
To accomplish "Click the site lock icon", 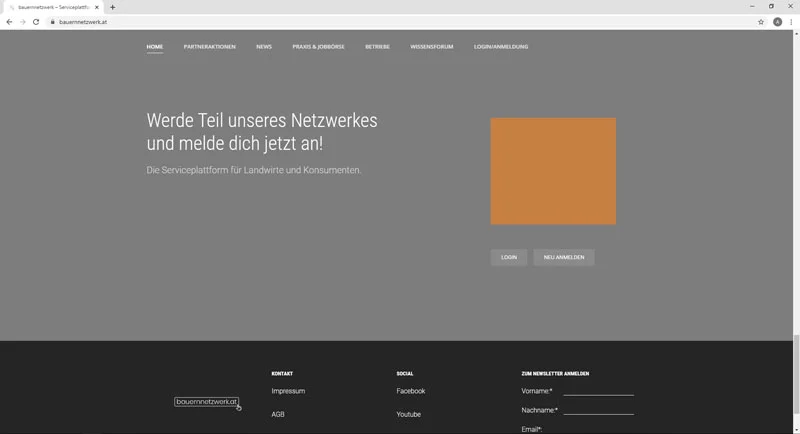I will coord(52,21).
